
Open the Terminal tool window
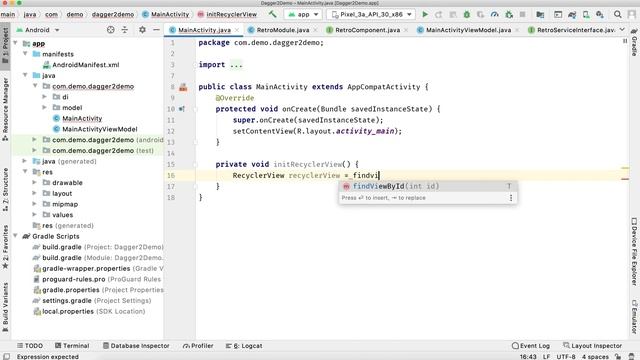(x=72, y=346)
